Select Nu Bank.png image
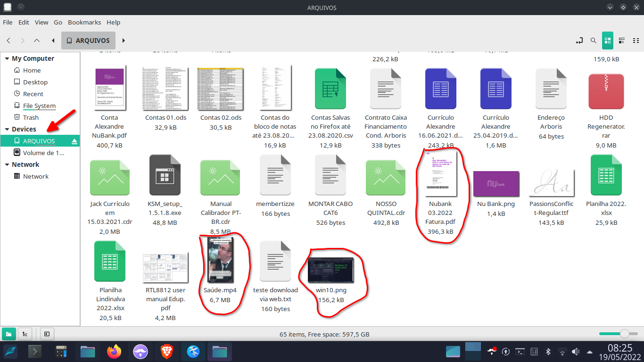644x362 pixels. (x=496, y=194)
